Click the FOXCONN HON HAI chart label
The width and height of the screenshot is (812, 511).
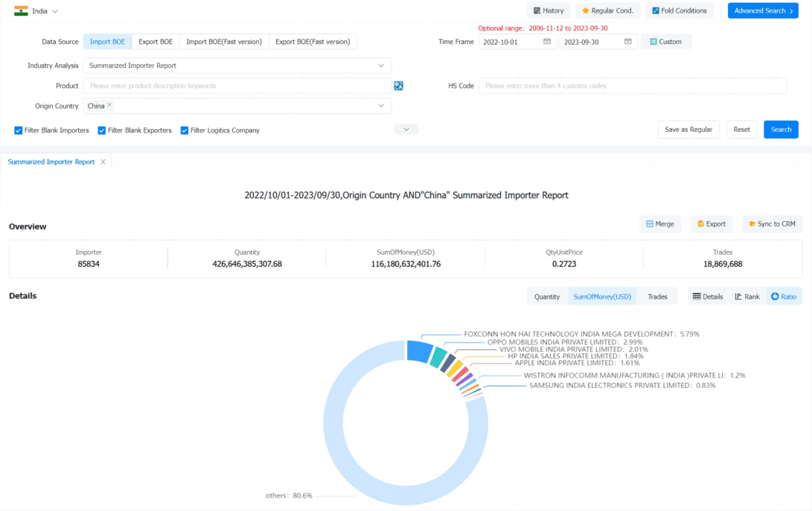(x=581, y=334)
